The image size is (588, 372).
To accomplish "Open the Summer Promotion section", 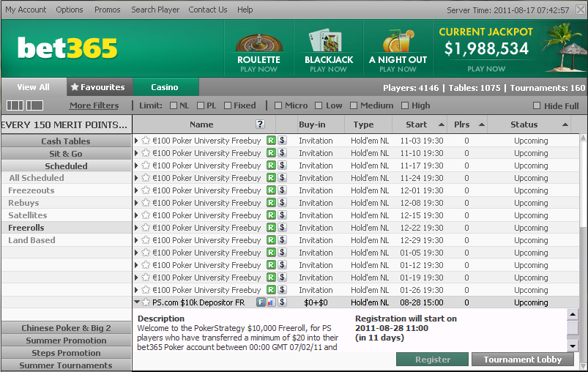I will 66,341.
